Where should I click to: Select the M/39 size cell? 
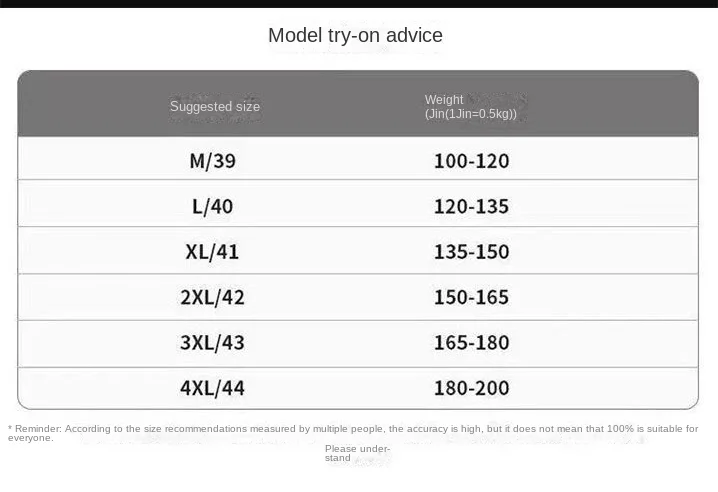pos(212,161)
